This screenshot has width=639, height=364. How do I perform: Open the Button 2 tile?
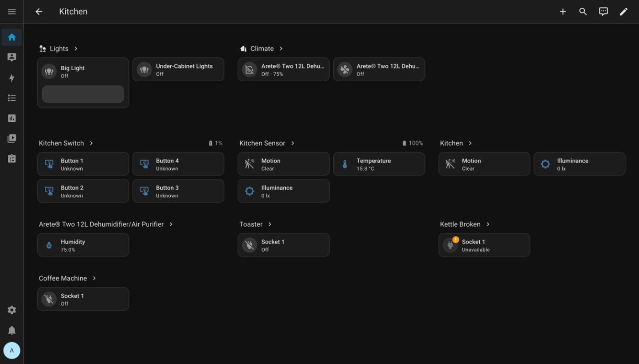click(x=83, y=191)
